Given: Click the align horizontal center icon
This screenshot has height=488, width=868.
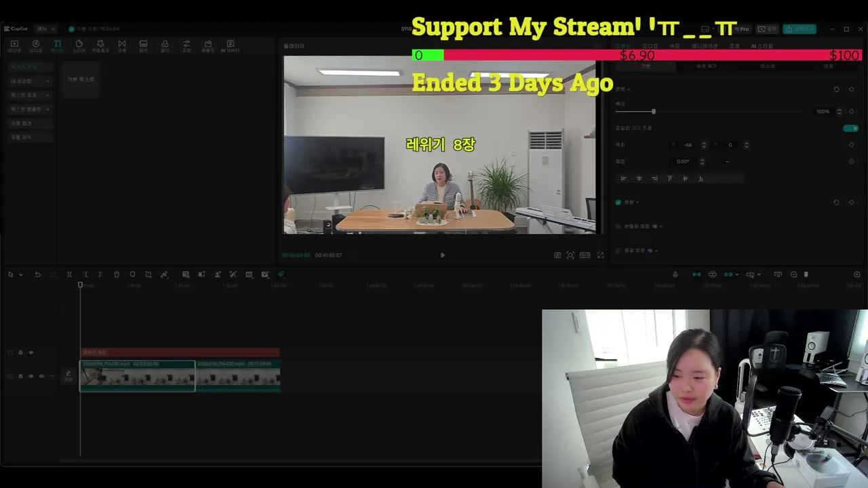Looking at the screenshot, I should pos(639,178).
